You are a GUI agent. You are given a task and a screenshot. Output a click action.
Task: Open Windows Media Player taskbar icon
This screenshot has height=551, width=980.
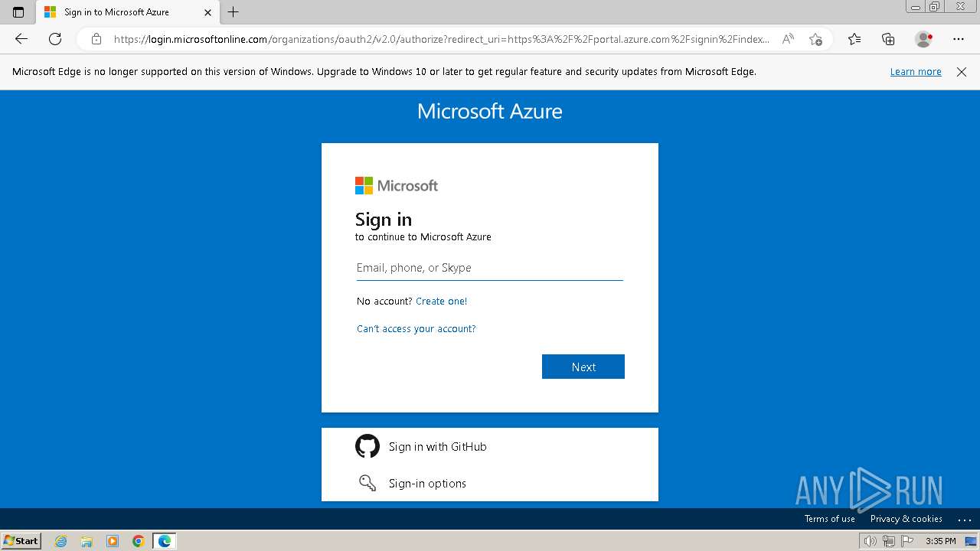pos(113,541)
